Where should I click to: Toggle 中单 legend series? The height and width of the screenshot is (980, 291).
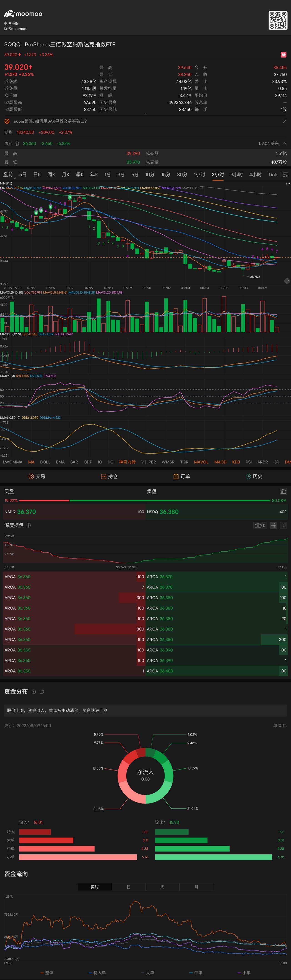[196, 972]
